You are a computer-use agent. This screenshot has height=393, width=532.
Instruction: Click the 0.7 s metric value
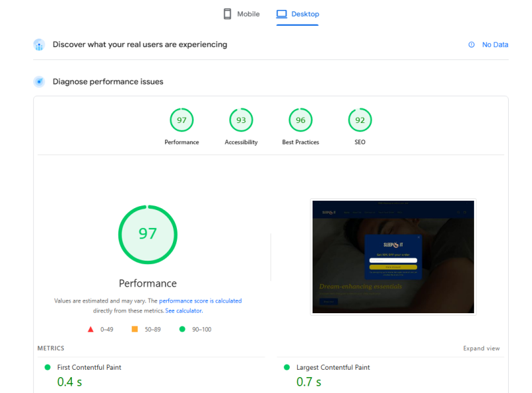(309, 382)
